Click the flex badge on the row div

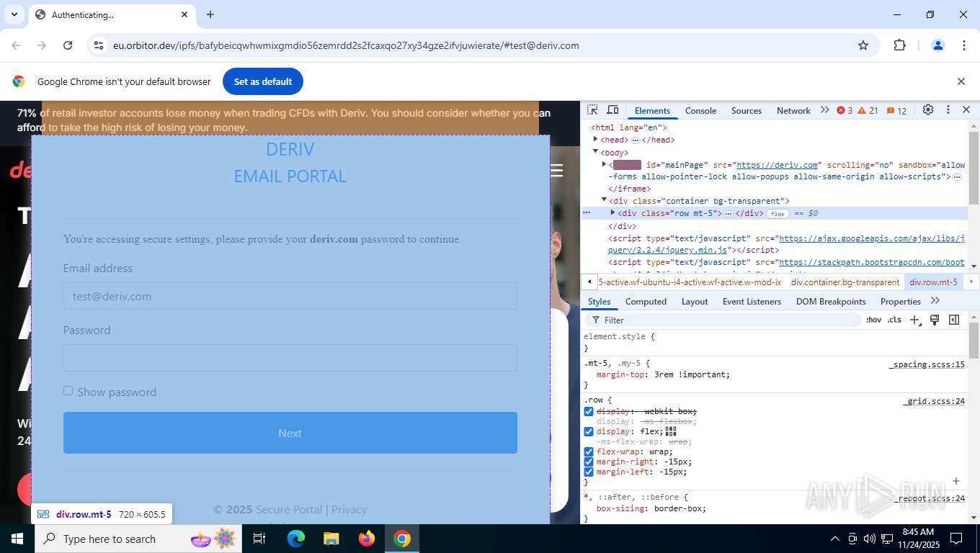tap(777, 214)
